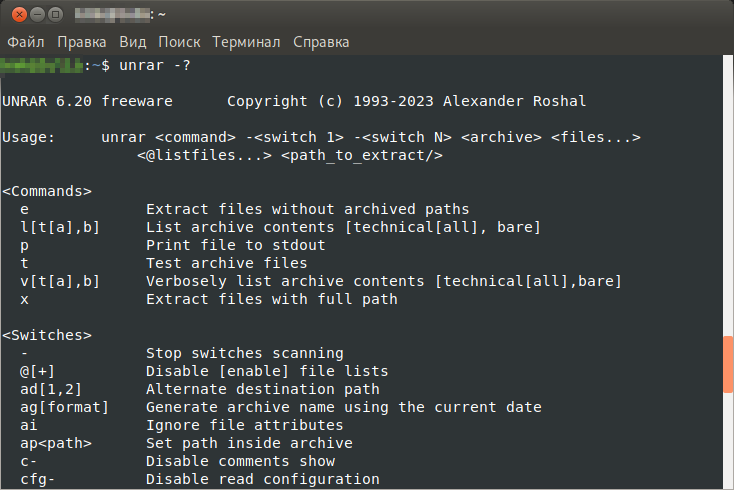Click the '<Commands>' heading line
The width and height of the screenshot is (734, 490).
point(47,191)
